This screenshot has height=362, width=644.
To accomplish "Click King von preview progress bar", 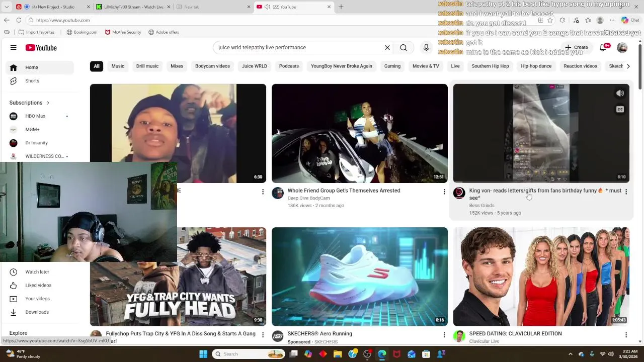I will [x=541, y=182].
